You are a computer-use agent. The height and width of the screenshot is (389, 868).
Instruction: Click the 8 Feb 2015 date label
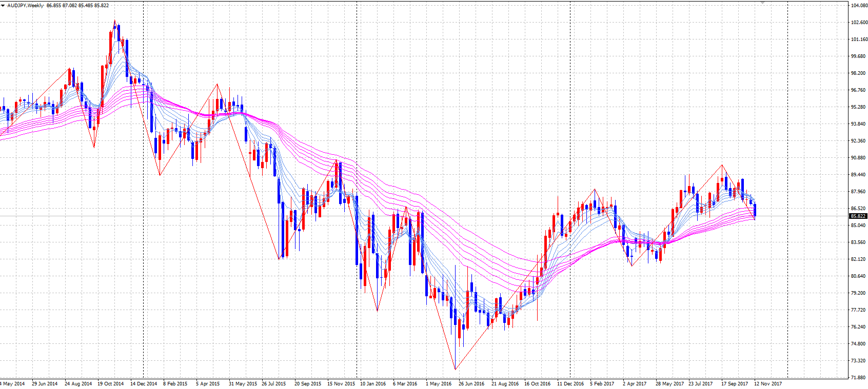tap(175, 384)
